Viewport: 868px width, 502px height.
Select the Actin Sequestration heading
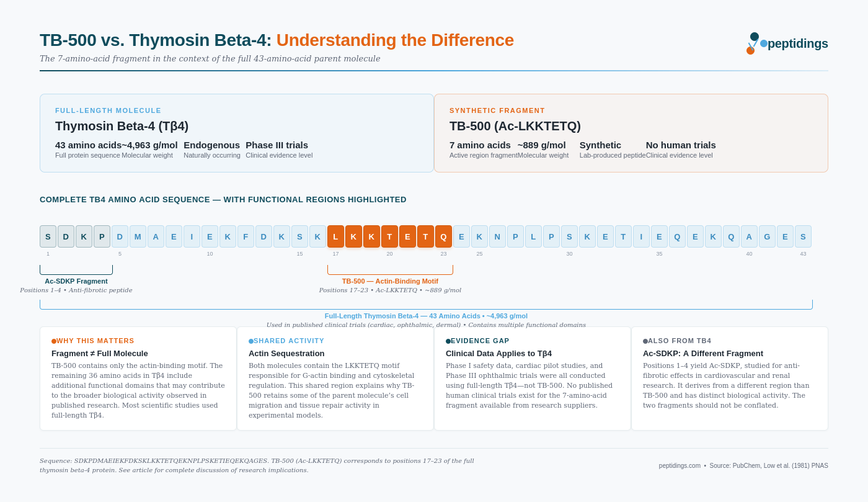(x=286, y=353)
